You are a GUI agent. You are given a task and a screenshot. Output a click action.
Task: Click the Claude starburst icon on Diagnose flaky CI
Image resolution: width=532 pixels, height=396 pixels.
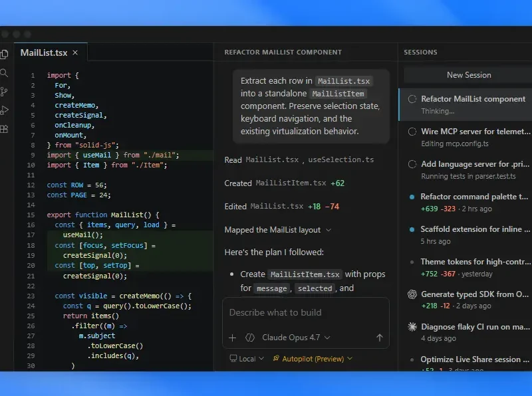click(x=412, y=327)
